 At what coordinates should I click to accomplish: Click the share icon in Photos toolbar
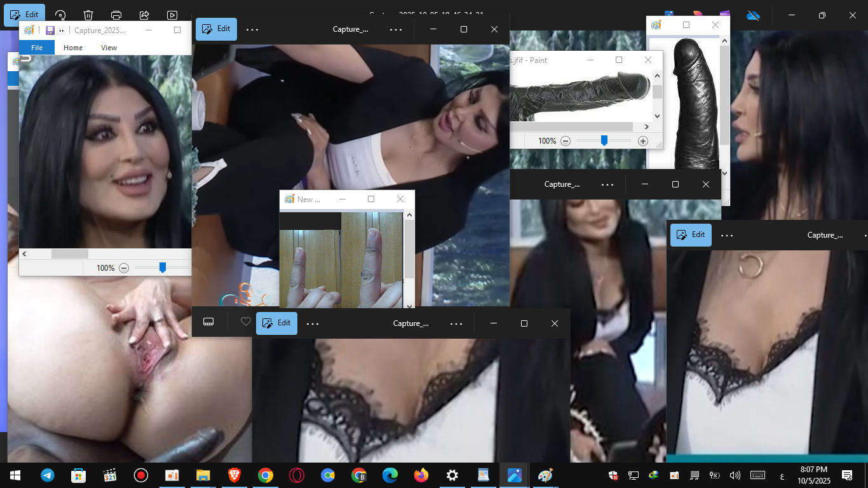click(x=144, y=15)
